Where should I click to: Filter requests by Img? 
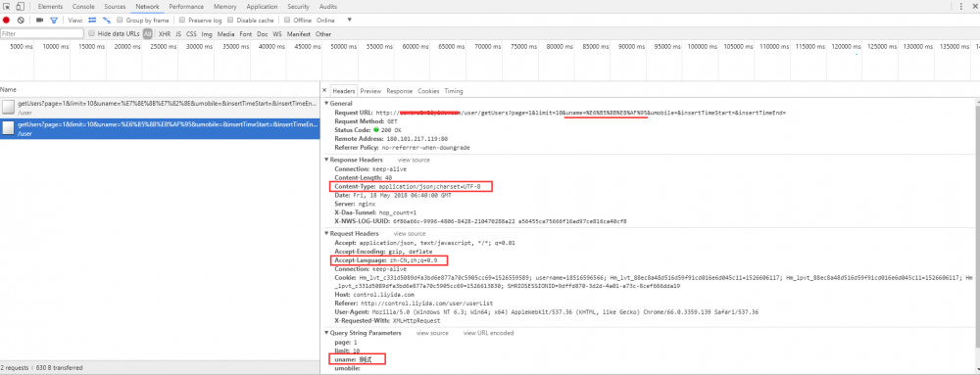(x=207, y=33)
